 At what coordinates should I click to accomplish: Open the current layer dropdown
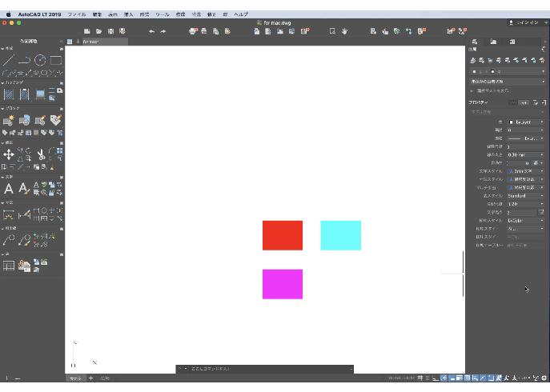coord(508,71)
